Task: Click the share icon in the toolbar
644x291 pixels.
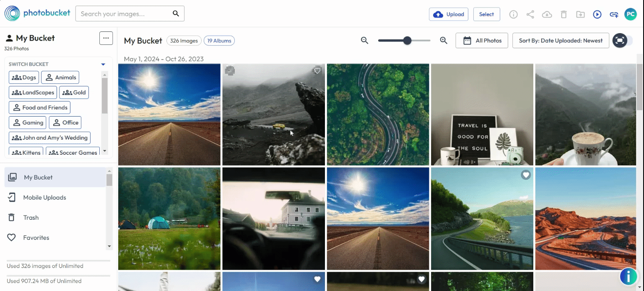Action: point(530,14)
